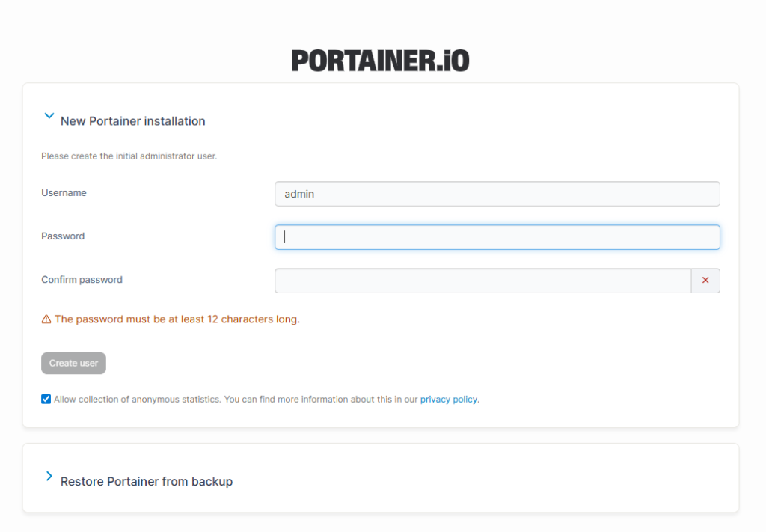Click the New Portainer installation heading
Viewport: 766px width, 532px height.
click(x=132, y=121)
